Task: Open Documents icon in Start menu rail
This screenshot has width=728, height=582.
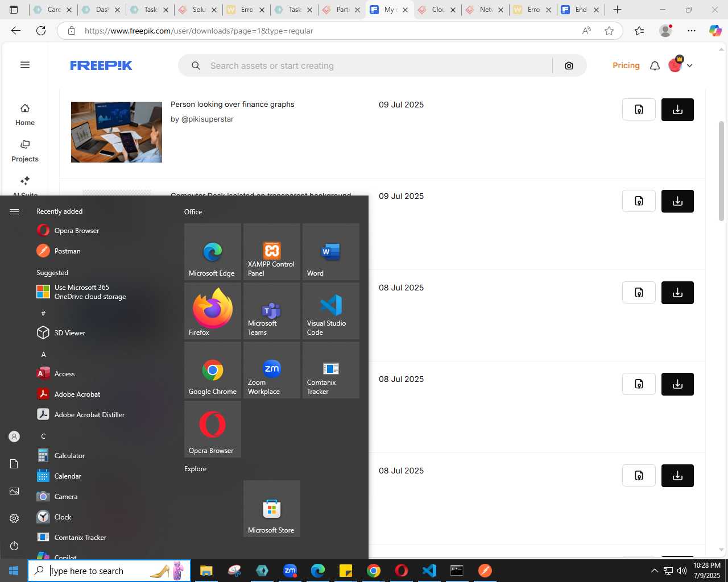Action: coord(14,464)
